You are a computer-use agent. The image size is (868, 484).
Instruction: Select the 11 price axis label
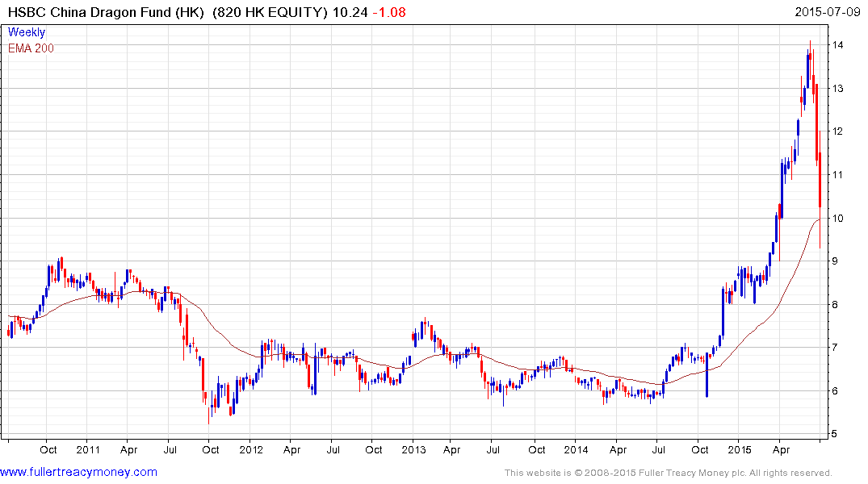837,175
